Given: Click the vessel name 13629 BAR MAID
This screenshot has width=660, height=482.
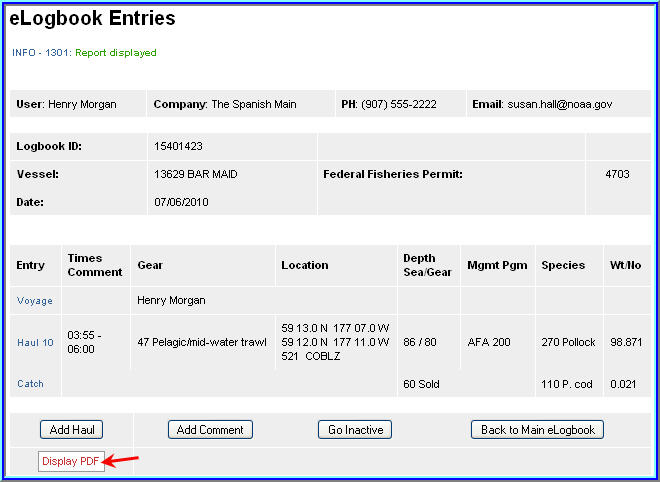Looking at the screenshot, I should click(196, 174).
